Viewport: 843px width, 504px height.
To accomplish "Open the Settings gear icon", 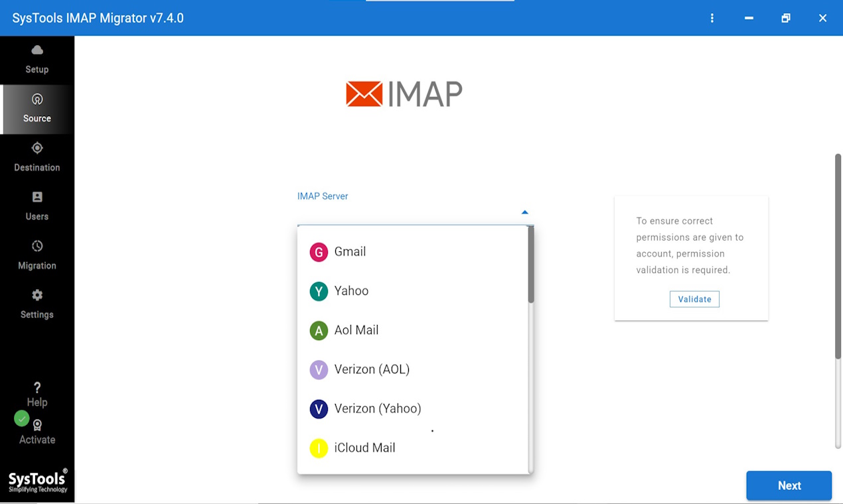I will pyautogui.click(x=37, y=296).
